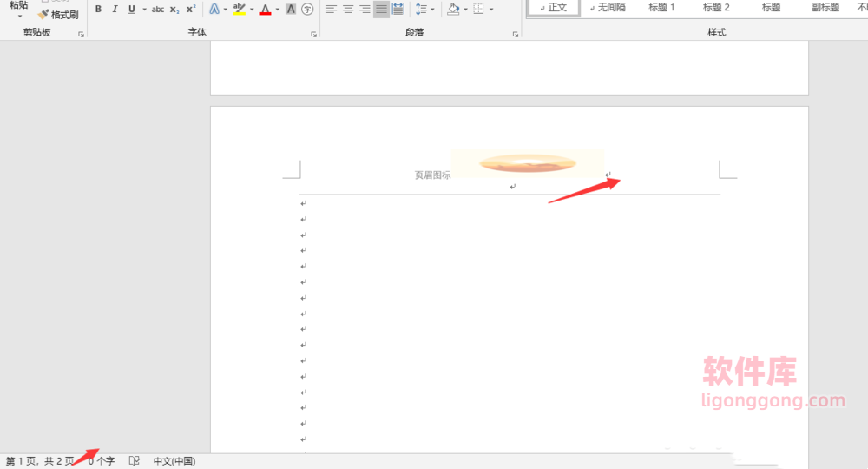This screenshot has height=469, width=868.
Task: Open the proofing check icon in status bar
Action: click(x=134, y=460)
